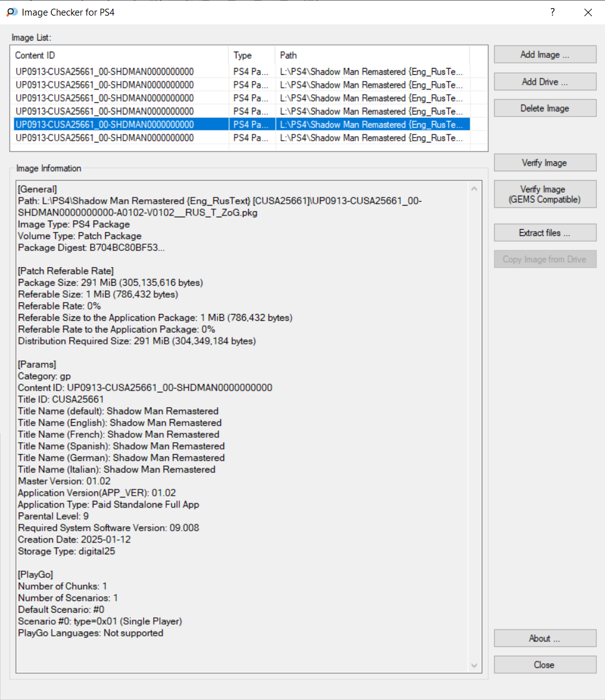605x700 pixels.
Task: Click the Add Drive ... button
Action: (x=545, y=82)
